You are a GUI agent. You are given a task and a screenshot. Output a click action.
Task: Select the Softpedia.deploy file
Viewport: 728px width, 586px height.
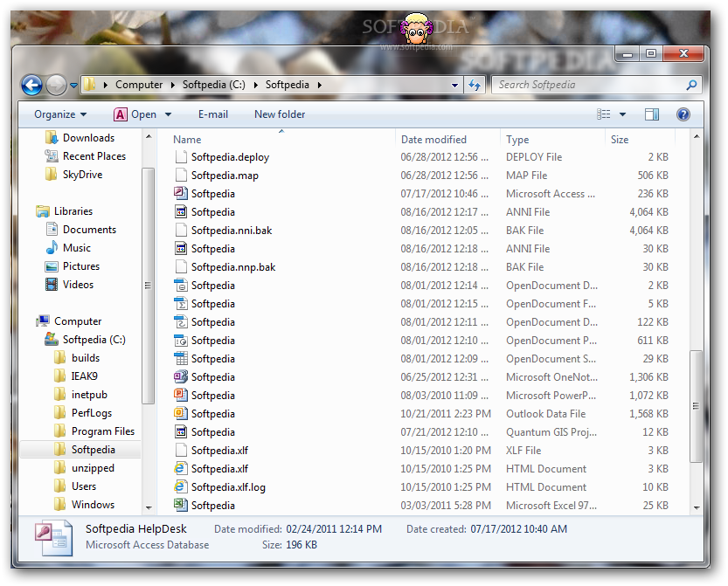tap(231, 157)
